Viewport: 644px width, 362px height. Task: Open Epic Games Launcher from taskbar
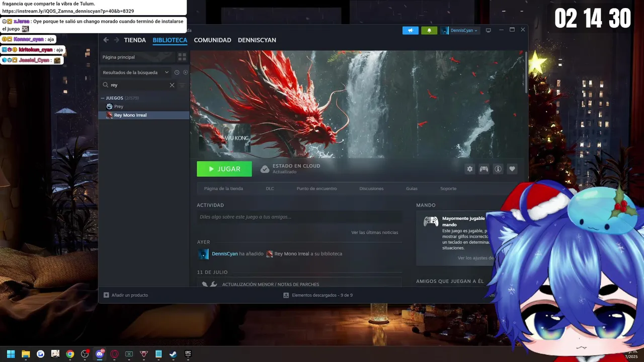(x=188, y=354)
